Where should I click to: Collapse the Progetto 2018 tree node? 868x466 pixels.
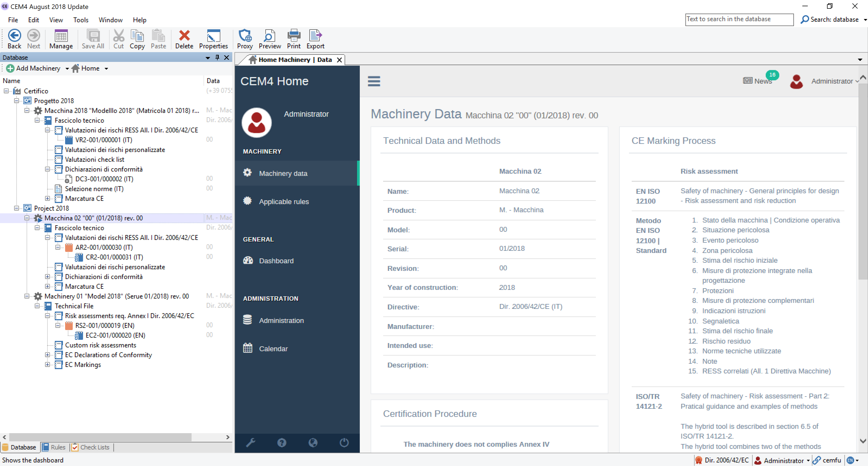(17, 100)
